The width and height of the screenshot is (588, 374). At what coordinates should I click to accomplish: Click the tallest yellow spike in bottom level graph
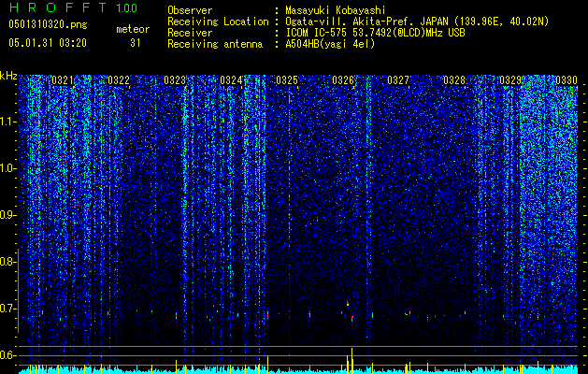(x=351, y=361)
